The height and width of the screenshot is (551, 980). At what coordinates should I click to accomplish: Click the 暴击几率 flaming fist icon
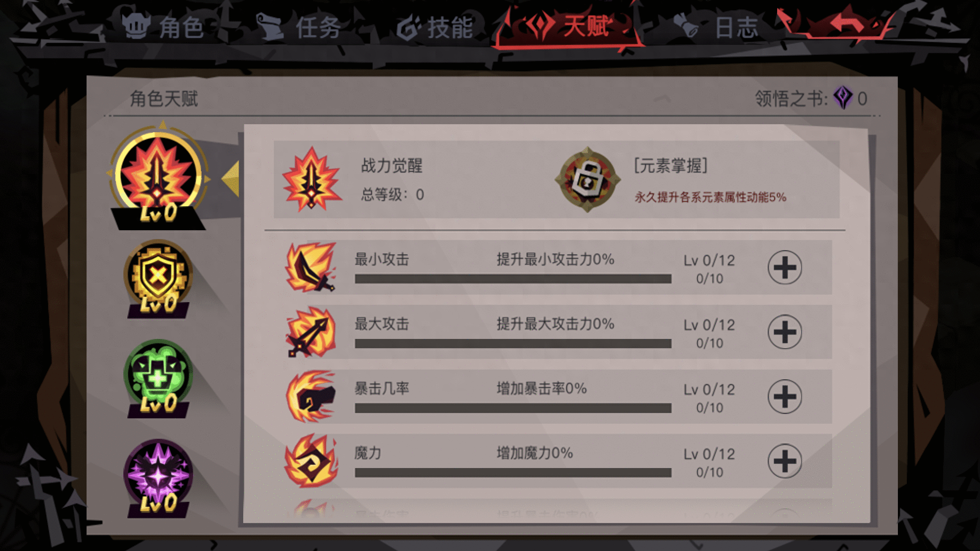point(311,396)
